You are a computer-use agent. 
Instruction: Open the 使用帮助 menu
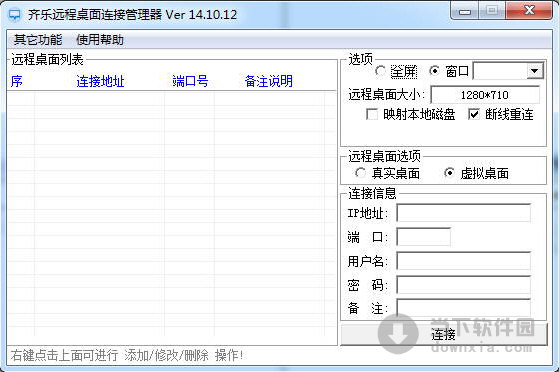(100, 40)
